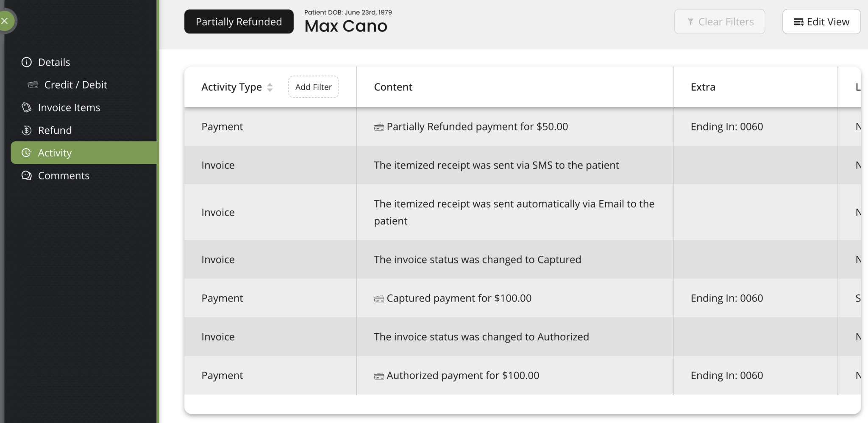Click the filter icon inside Clear Filters
This screenshot has width=868, height=423.
coord(691,21)
